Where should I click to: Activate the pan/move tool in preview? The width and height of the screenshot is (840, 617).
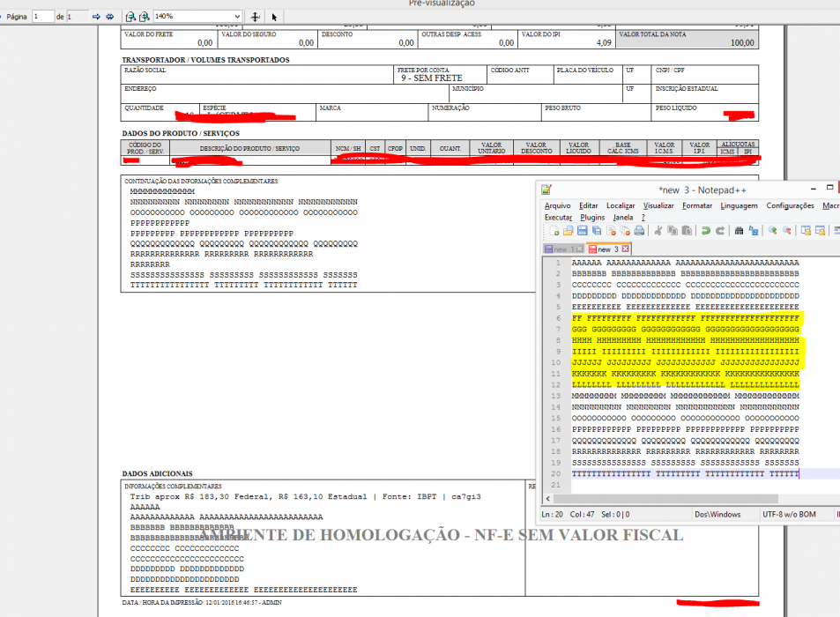tap(256, 17)
